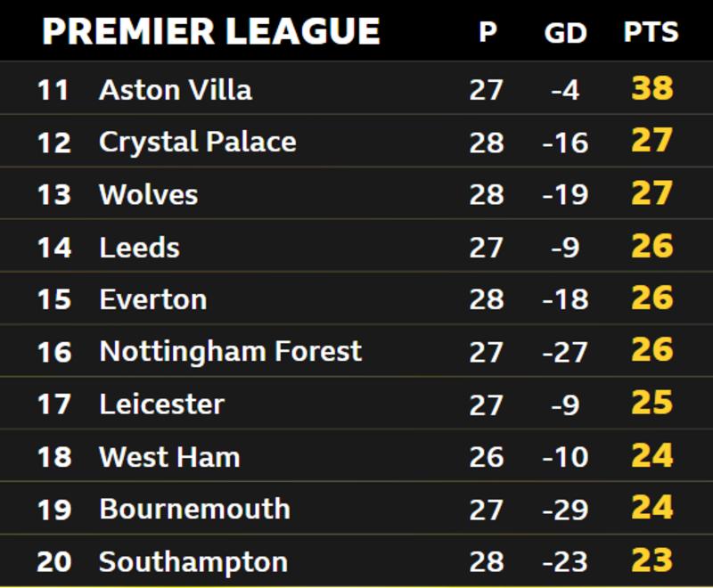Open the Nottingham Forest team entry
Image resolution: width=713 pixels, height=588 pixels.
(x=231, y=351)
